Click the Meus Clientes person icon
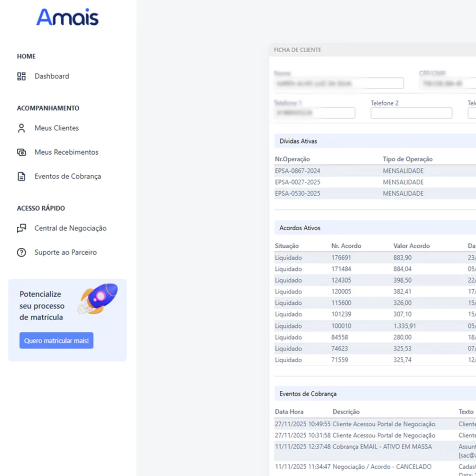Image resolution: width=476 pixels, height=476 pixels. (x=21, y=128)
